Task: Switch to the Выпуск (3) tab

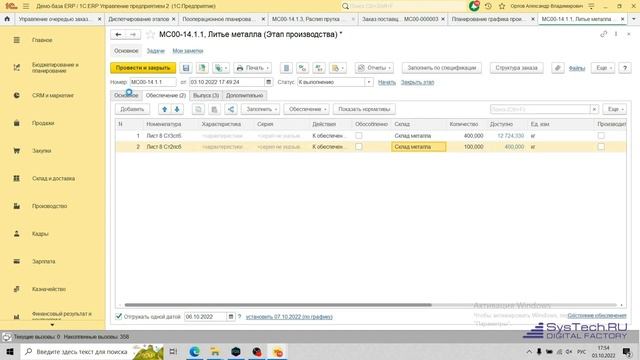Action: 206,96
